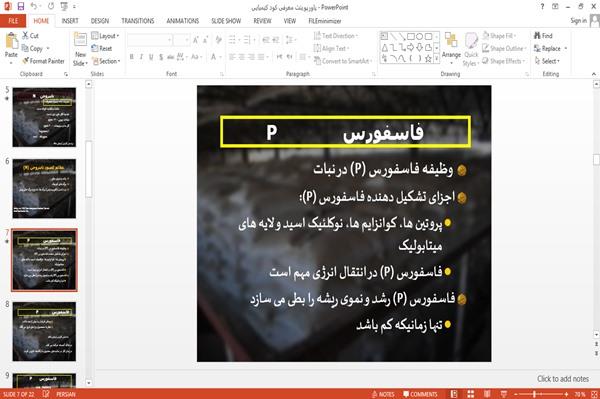Click the Save icon in the quick access toolbar
Screen dimensions: 600x399
tap(21, 7)
